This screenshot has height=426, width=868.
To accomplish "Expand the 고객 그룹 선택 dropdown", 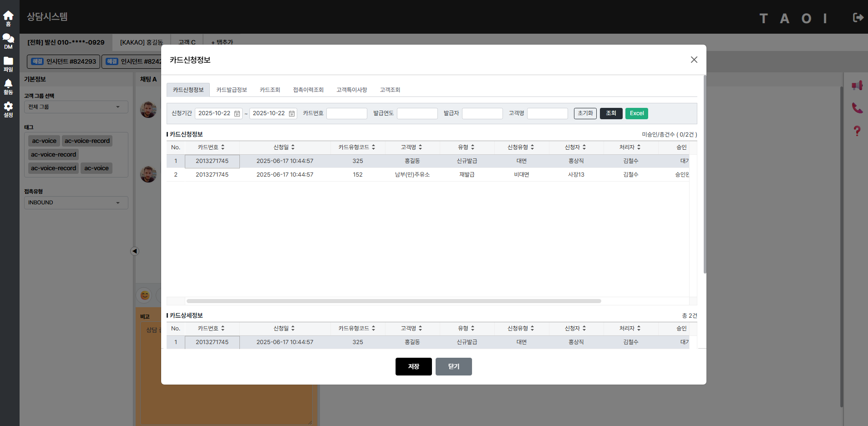I will [76, 107].
